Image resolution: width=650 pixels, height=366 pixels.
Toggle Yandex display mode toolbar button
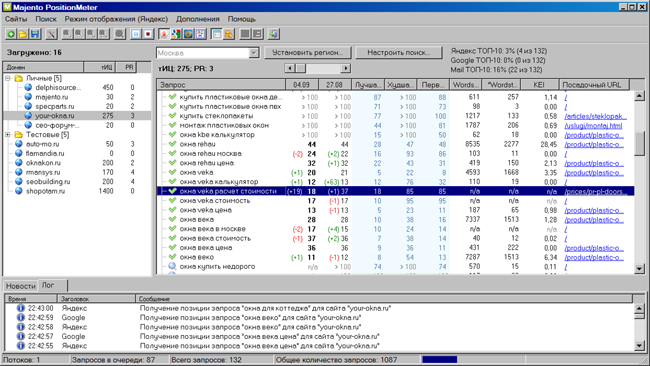(x=164, y=34)
